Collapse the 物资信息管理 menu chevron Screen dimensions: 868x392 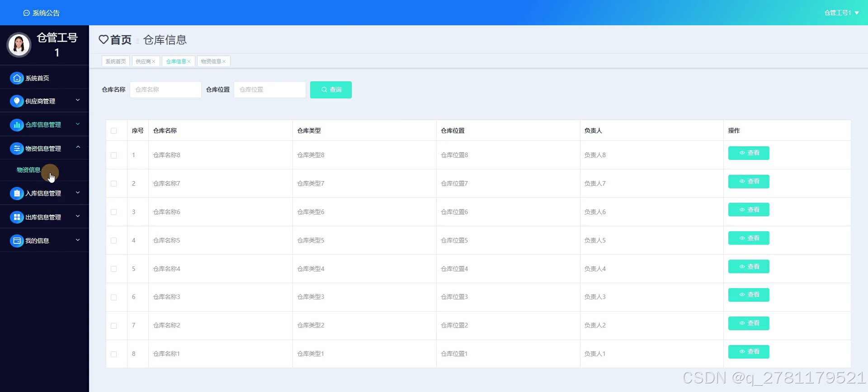(x=78, y=147)
